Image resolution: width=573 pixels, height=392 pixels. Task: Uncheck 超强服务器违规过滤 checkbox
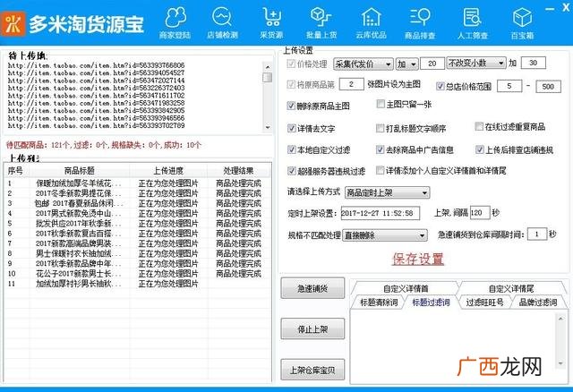click(291, 171)
